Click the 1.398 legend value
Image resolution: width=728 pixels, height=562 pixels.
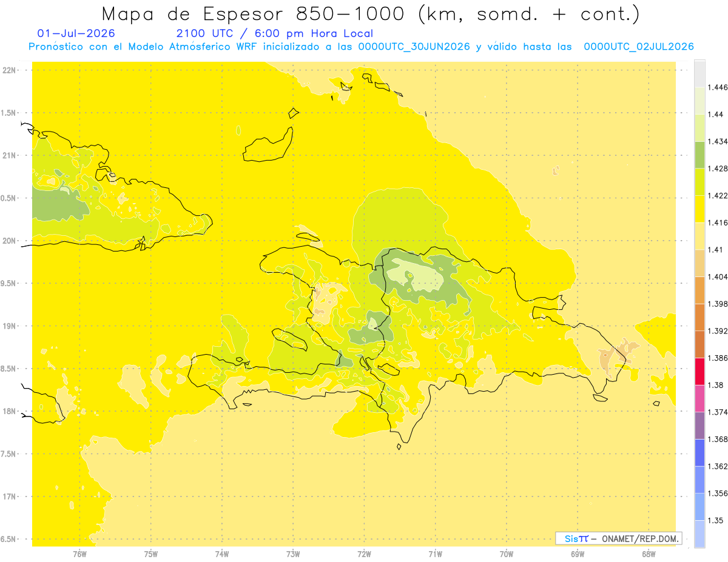[718, 304]
